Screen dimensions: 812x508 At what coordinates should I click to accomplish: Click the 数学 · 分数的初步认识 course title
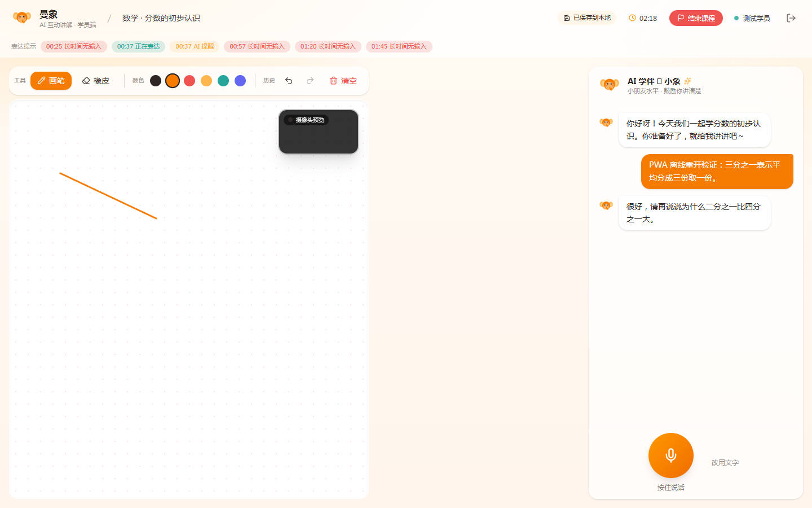[161, 18]
